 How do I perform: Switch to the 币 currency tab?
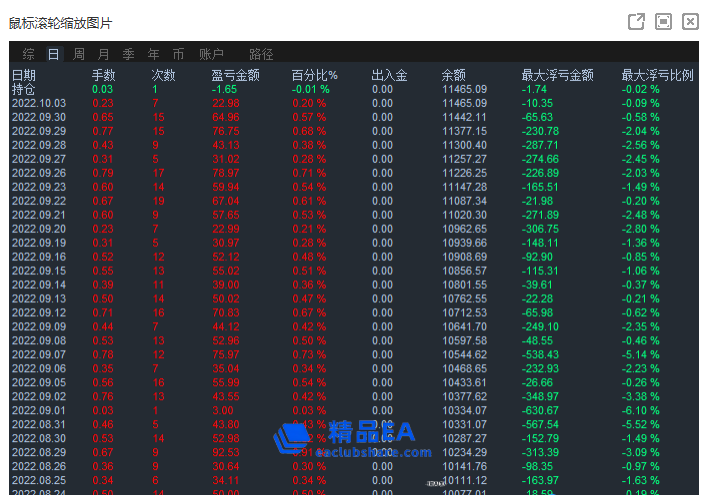tap(179, 54)
